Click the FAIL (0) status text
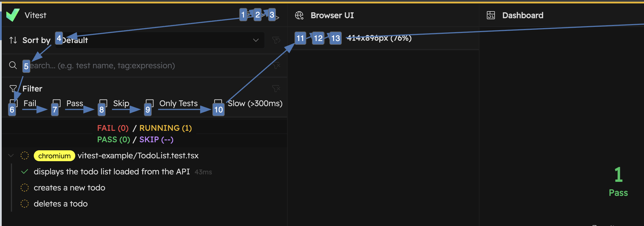Viewport: 644px width, 226px height. click(x=113, y=128)
